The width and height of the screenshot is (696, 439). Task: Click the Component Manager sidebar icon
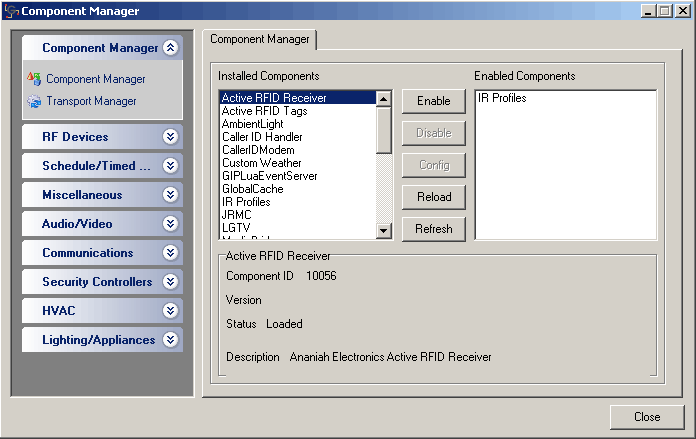(x=33, y=79)
